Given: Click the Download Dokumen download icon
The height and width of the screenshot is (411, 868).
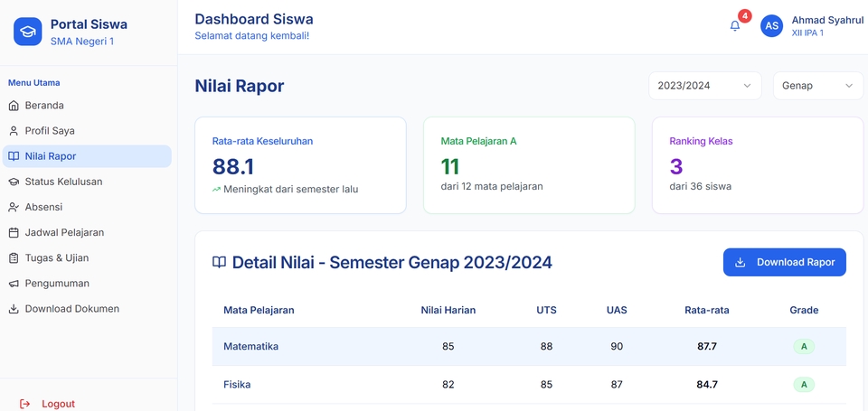Looking at the screenshot, I should click(x=14, y=309).
